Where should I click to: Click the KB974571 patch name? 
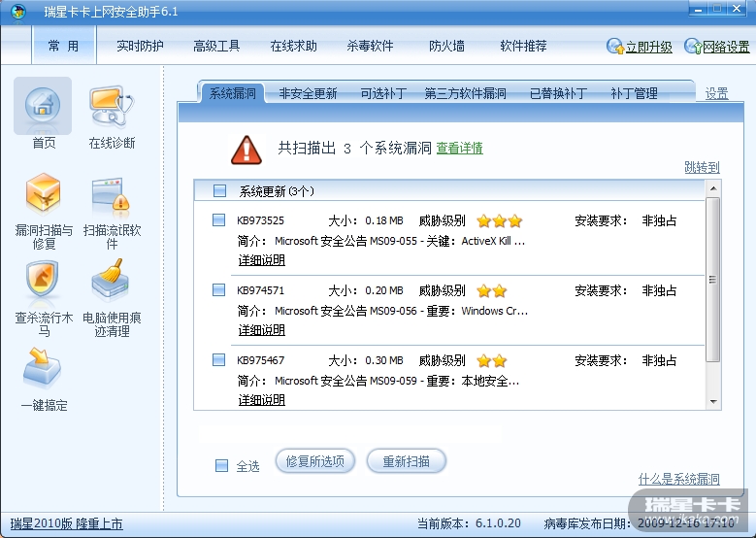coord(260,290)
